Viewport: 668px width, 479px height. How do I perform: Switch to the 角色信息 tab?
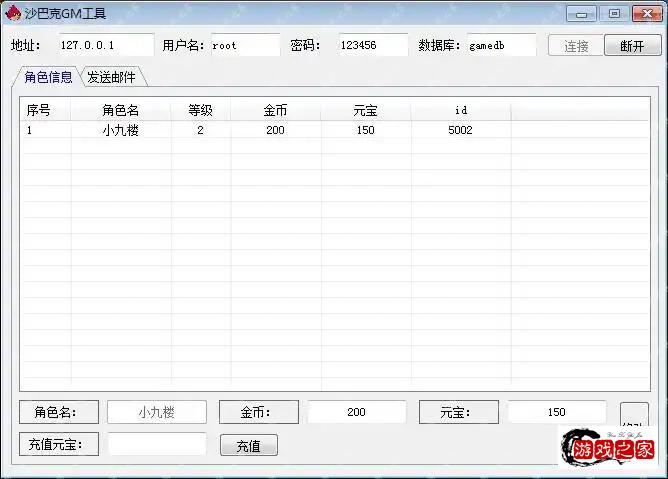pyautogui.click(x=48, y=77)
